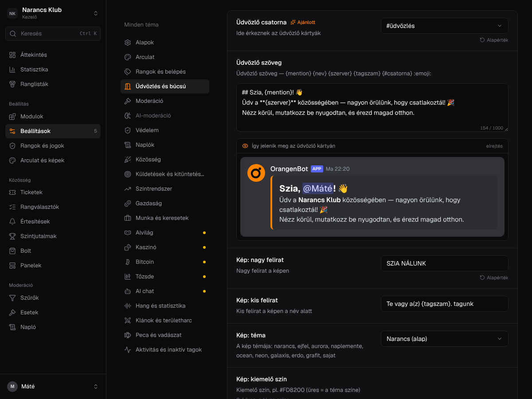The image size is (532, 399).
Task: Open the Modulok grid icon
Action: [12, 117]
